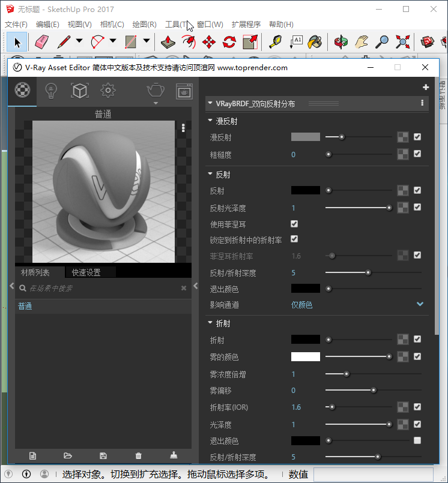Choose the Zoom magnifier tool
448x483 pixels.
pos(382,42)
